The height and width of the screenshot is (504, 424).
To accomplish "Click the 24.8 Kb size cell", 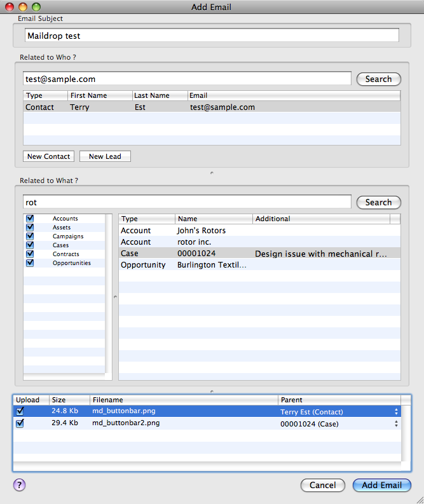I will click(x=65, y=411).
